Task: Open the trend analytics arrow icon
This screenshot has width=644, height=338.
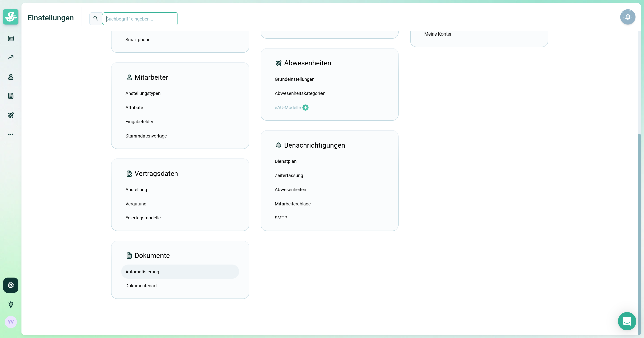Action: click(11, 57)
